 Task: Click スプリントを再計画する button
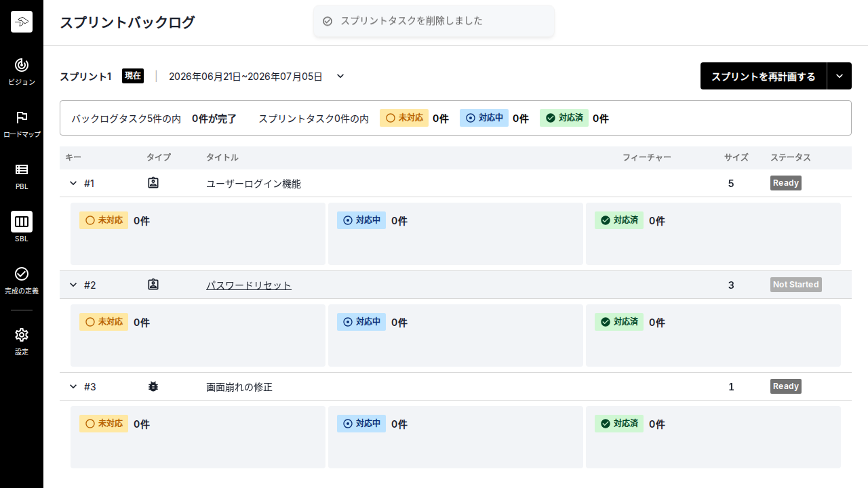(764, 76)
